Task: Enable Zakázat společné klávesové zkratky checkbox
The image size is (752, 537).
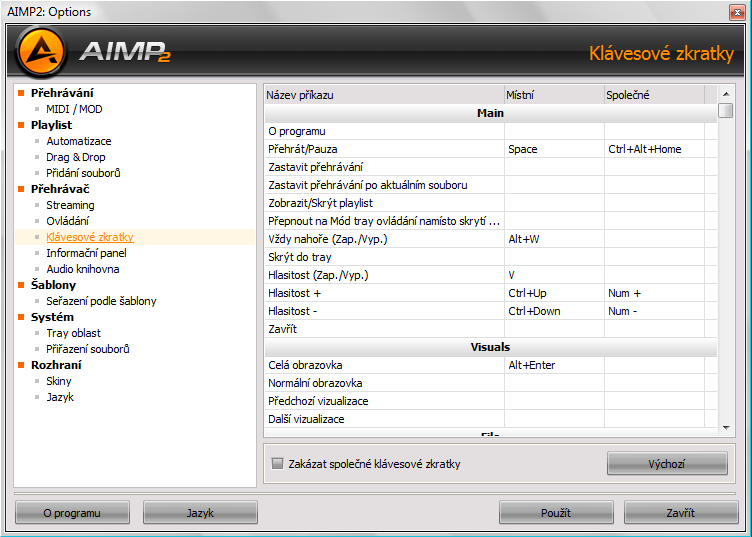Action: coord(277,463)
